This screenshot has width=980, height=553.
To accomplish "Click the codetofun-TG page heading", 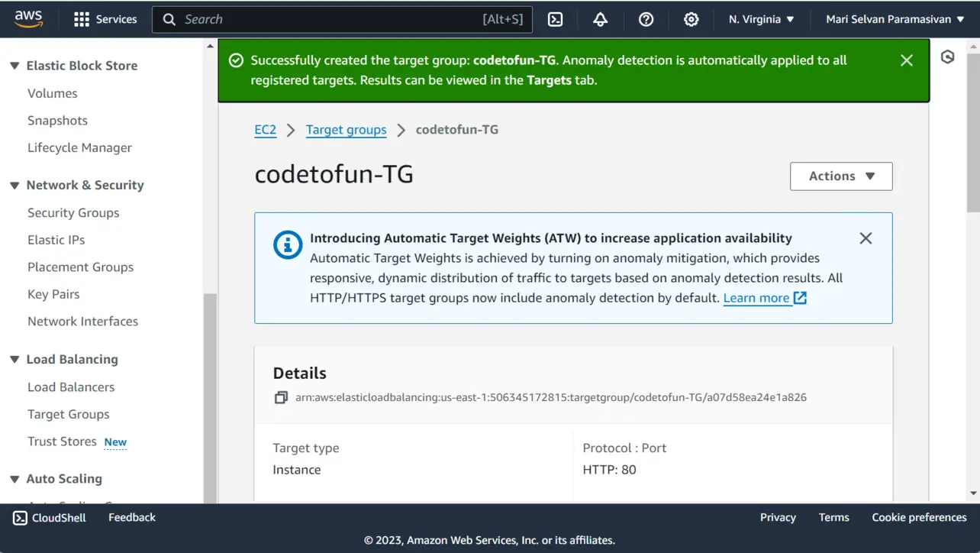I will coord(334,175).
